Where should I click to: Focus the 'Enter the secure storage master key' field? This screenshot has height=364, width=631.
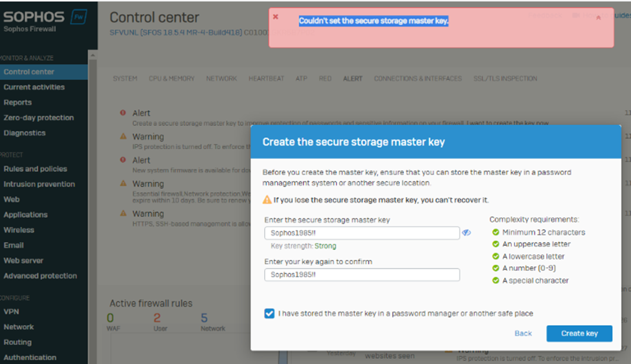[x=362, y=233]
